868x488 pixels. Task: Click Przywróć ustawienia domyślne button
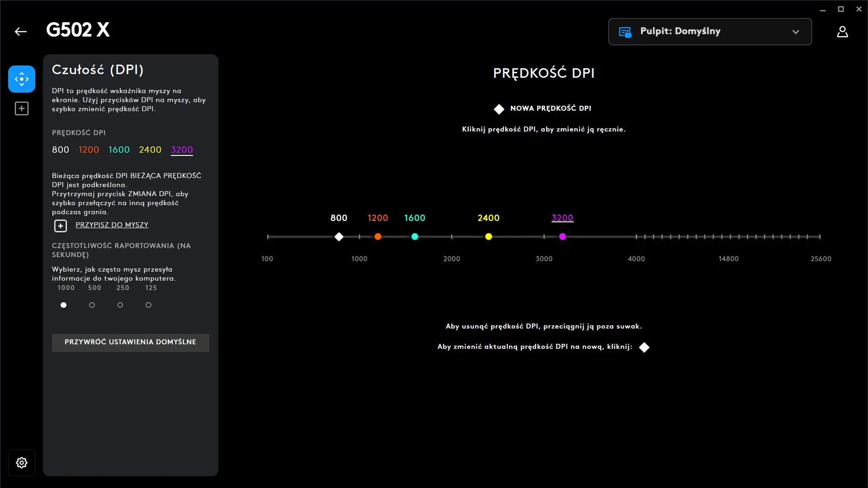(x=130, y=343)
